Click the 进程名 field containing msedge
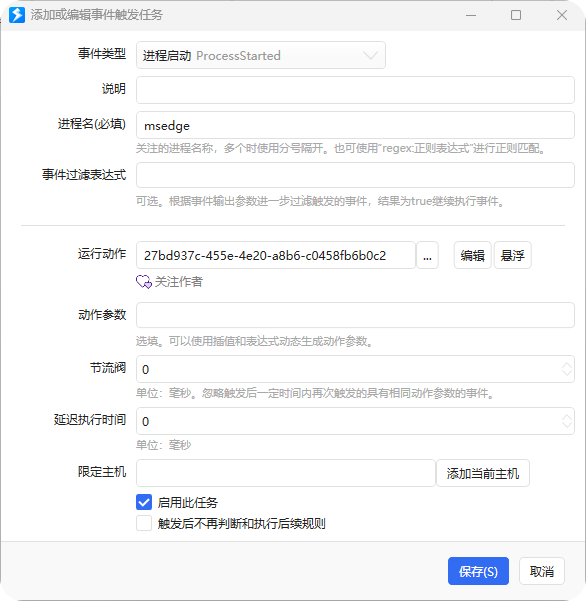Image resolution: width=586 pixels, height=601 pixels. pyautogui.click(x=355, y=125)
